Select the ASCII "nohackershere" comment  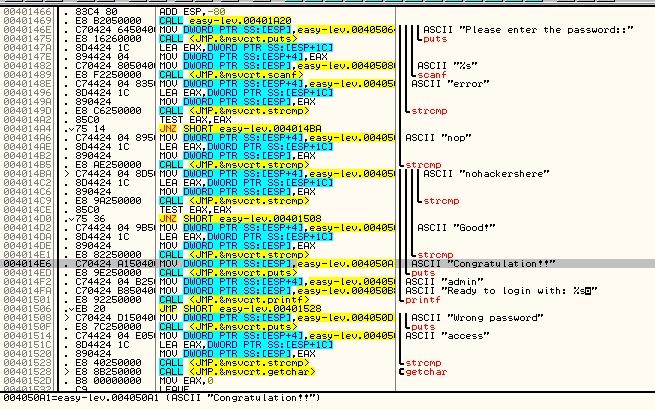(x=486, y=173)
